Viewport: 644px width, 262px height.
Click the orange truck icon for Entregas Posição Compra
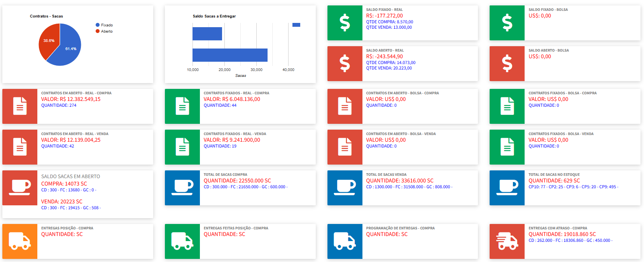(x=20, y=241)
